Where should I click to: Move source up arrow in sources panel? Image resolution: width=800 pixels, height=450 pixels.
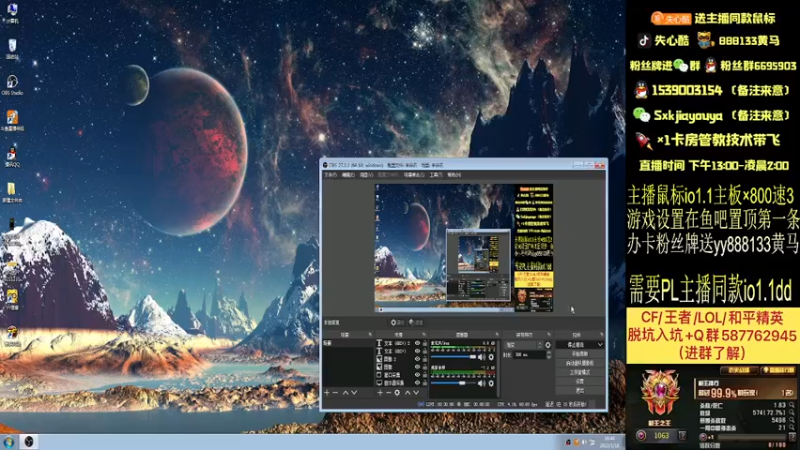(x=408, y=392)
